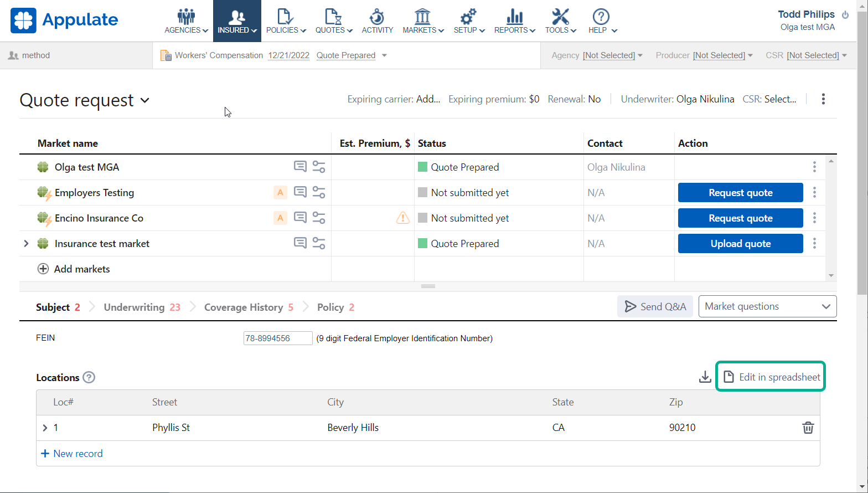Click the FEIN input field

pyautogui.click(x=278, y=338)
